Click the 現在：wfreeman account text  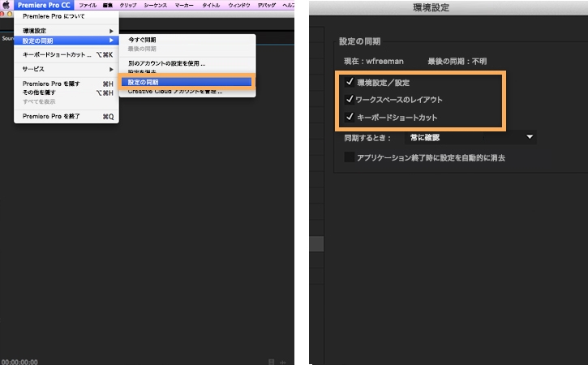click(x=374, y=61)
